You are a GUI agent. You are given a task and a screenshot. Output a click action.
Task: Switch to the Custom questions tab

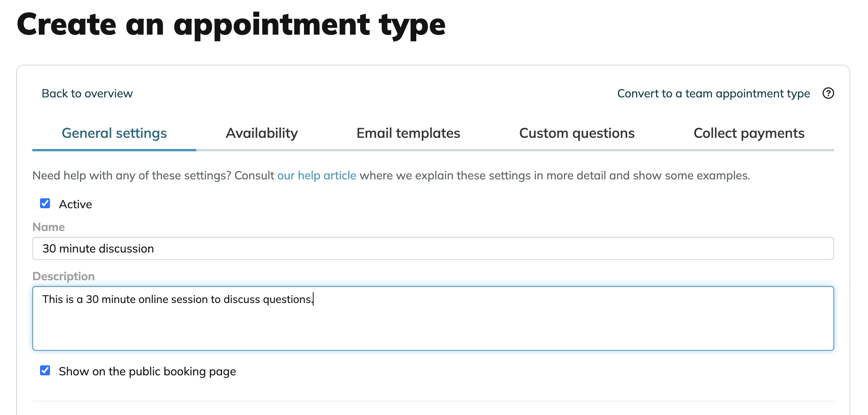tap(577, 133)
